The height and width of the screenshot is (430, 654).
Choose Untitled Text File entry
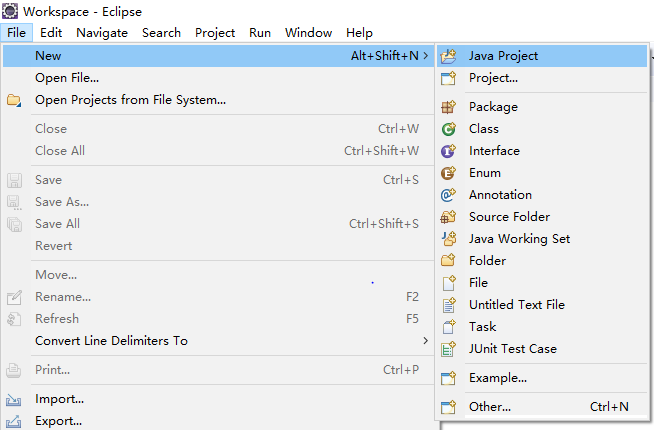(542, 305)
